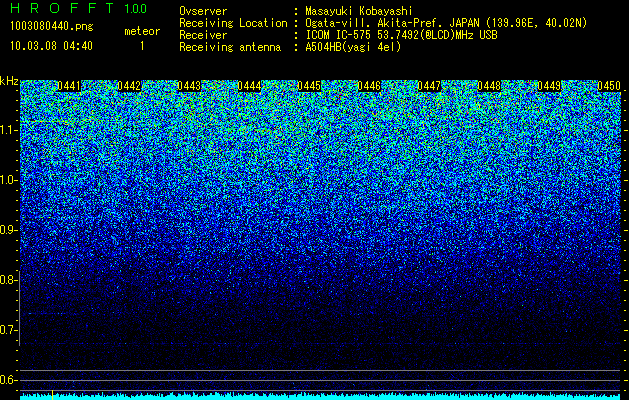Click ICOM IC-575 53.7492 MHz USB text
The height and width of the screenshot is (400, 629).
pyautogui.click(x=401, y=35)
